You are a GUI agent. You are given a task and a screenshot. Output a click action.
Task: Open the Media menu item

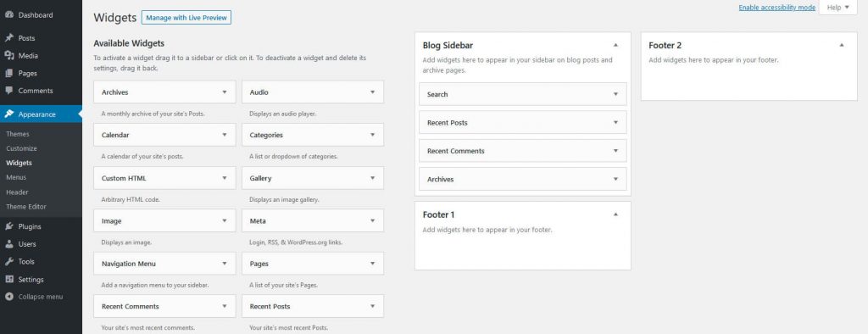[x=41, y=55]
